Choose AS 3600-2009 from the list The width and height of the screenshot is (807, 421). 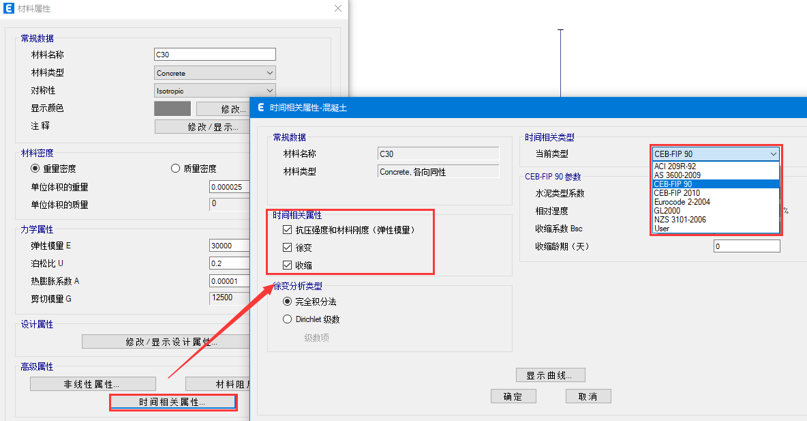point(716,175)
